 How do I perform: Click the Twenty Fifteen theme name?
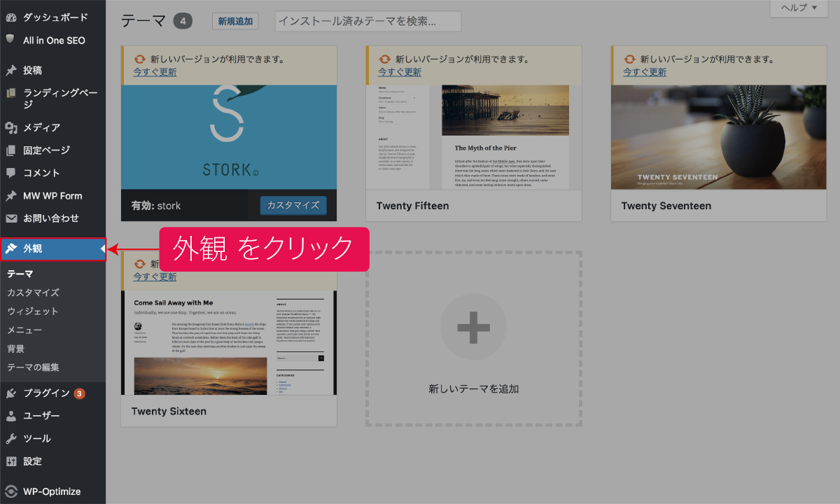pos(412,206)
